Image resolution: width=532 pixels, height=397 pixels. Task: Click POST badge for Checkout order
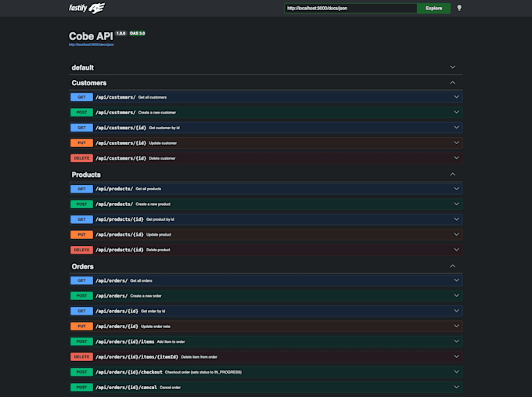tap(81, 372)
